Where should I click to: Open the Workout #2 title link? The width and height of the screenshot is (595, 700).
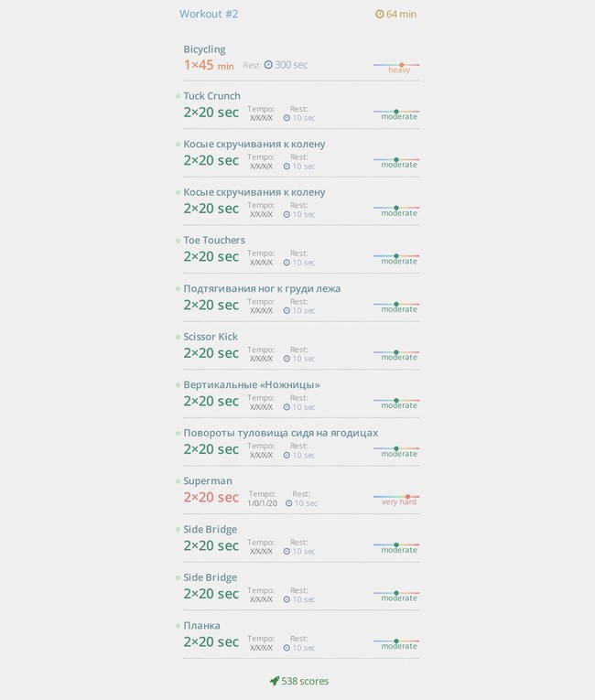coord(209,14)
